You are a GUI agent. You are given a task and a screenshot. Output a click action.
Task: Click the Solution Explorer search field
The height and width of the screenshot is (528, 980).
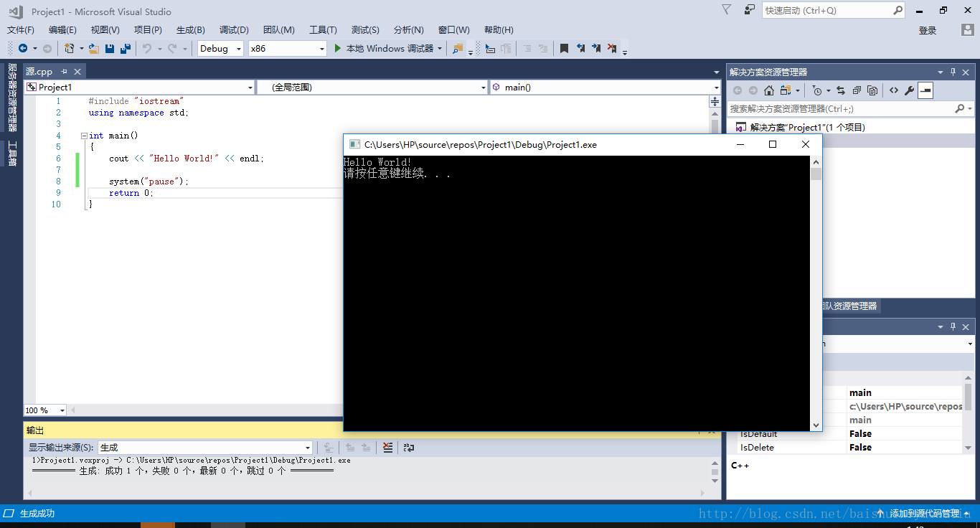pos(851,108)
